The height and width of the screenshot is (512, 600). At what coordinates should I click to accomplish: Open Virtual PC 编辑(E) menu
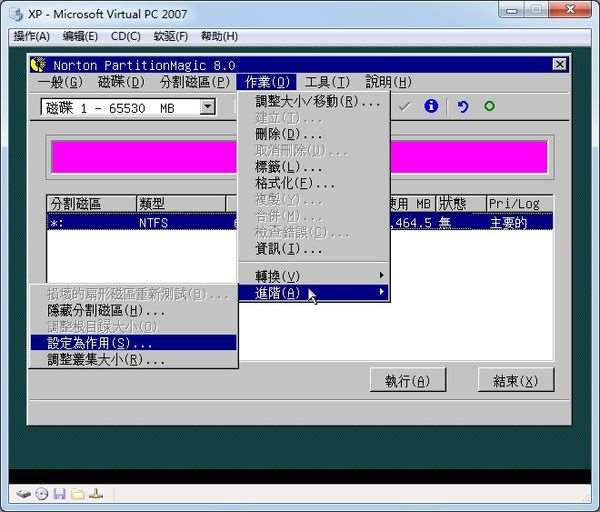tap(80, 36)
